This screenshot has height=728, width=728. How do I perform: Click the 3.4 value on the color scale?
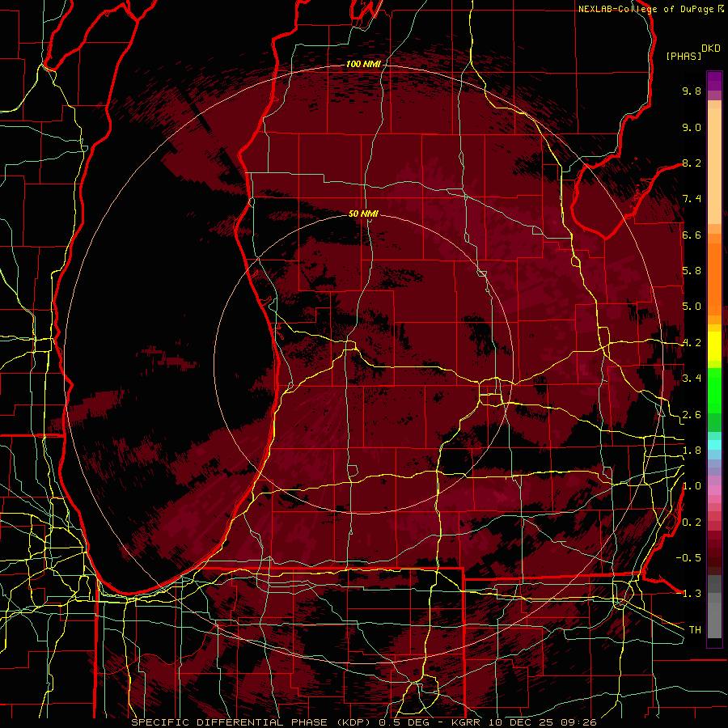[692, 379]
